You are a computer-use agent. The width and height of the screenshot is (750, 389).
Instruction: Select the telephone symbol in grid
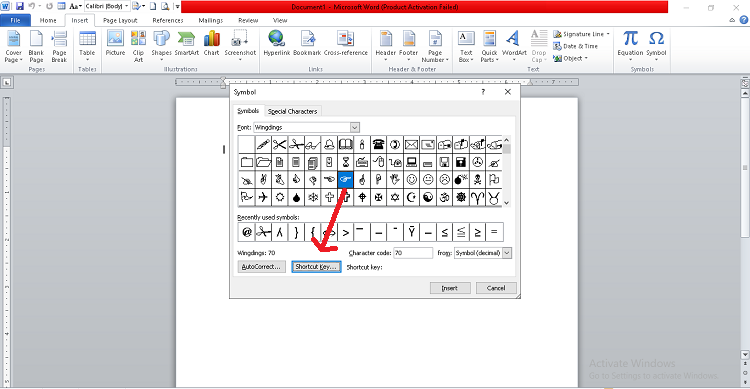[x=378, y=144]
